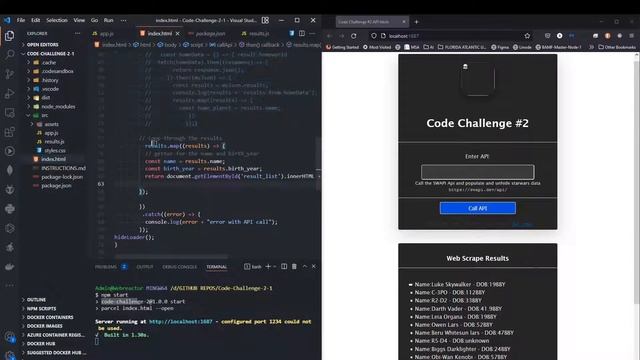Click the Enter API input field
This screenshot has width=640, height=360.
tap(478, 172)
